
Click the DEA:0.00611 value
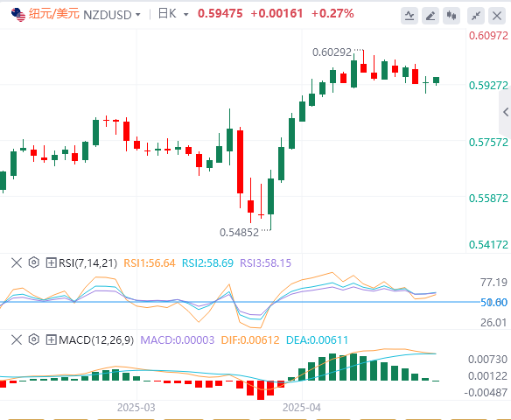pos(317,340)
